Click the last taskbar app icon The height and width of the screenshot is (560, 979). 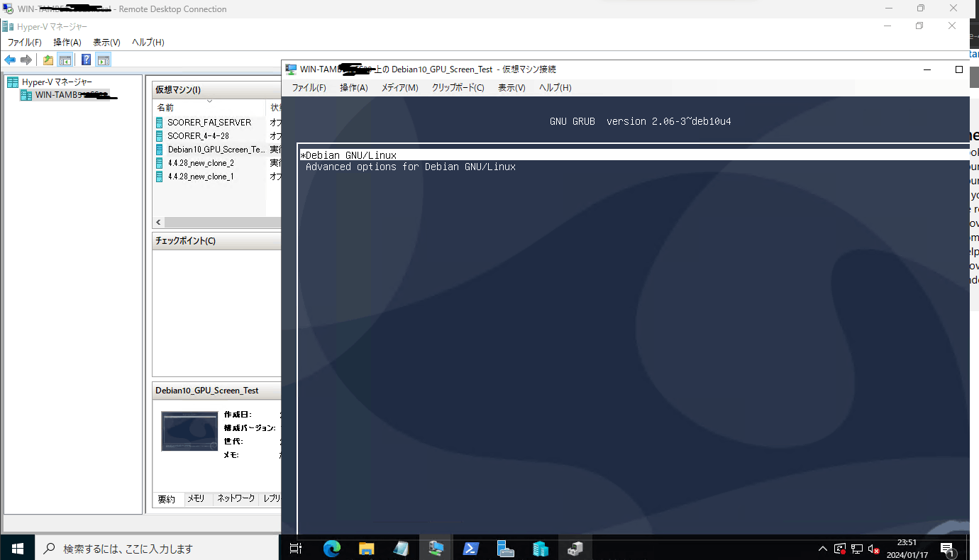[x=575, y=548]
